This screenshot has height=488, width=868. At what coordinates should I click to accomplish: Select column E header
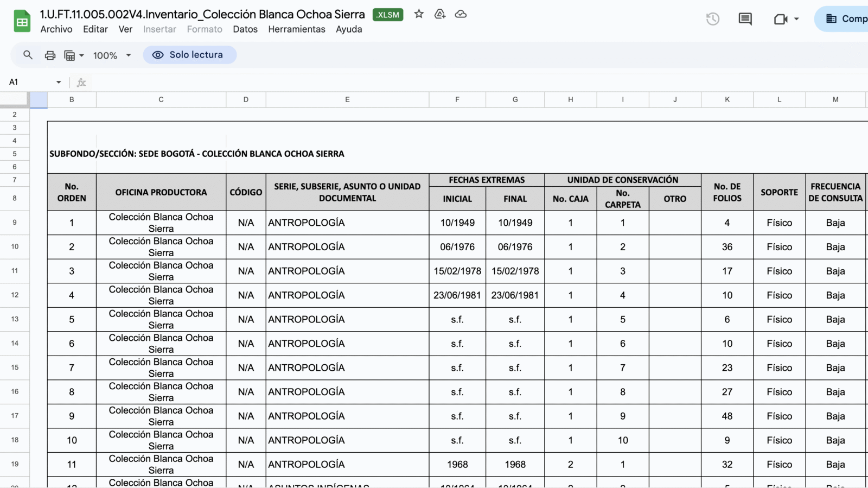(347, 99)
